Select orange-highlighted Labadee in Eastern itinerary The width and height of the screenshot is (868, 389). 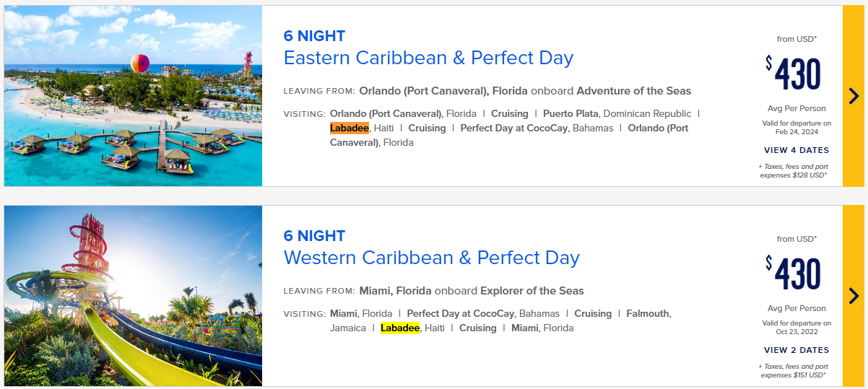click(x=350, y=128)
